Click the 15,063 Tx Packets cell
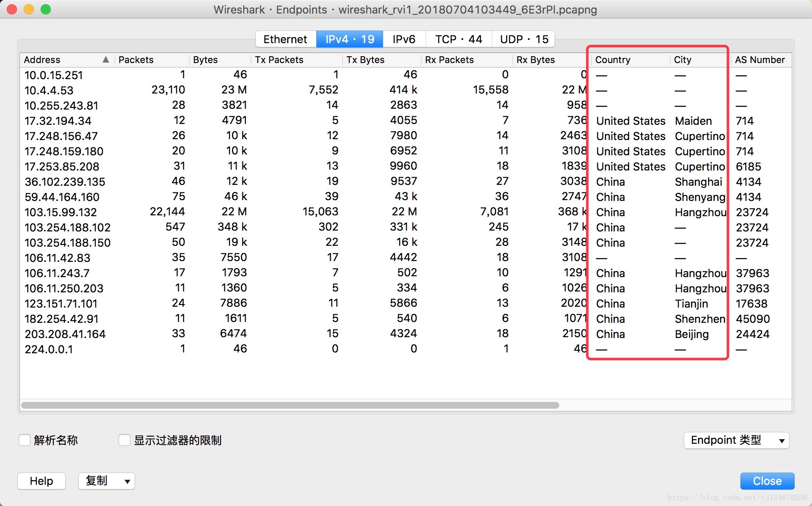Viewport: 812px width, 506px height. click(320, 212)
